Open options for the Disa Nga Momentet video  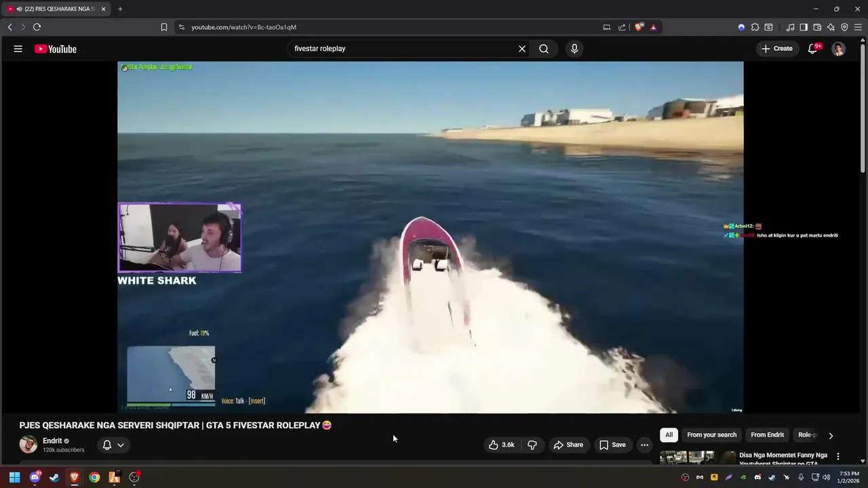(x=838, y=456)
